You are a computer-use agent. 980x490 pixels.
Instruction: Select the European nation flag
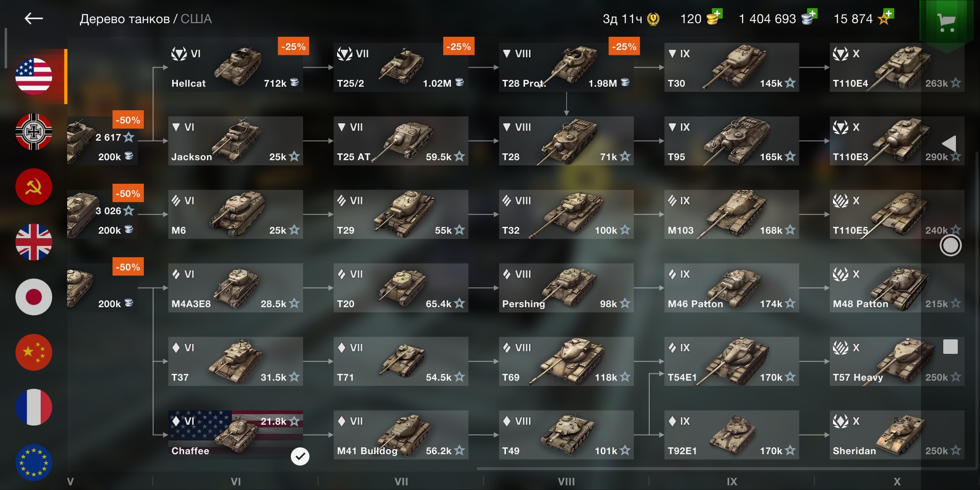[x=34, y=462]
